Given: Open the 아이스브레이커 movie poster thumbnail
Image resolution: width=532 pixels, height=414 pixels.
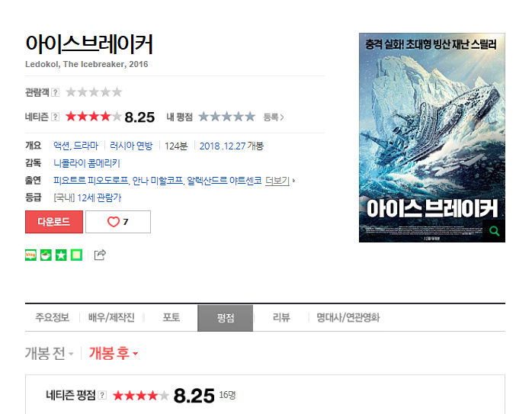Looking at the screenshot, I should coord(432,137).
